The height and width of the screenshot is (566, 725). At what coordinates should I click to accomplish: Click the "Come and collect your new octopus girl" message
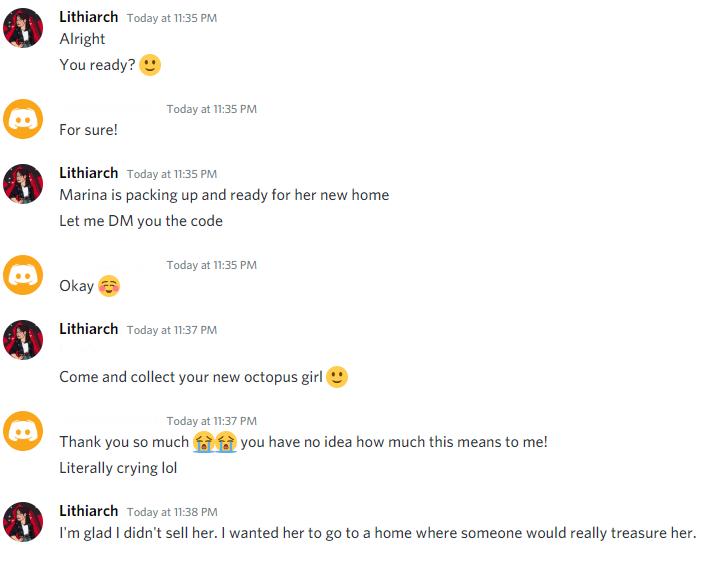pyautogui.click(x=190, y=377)
